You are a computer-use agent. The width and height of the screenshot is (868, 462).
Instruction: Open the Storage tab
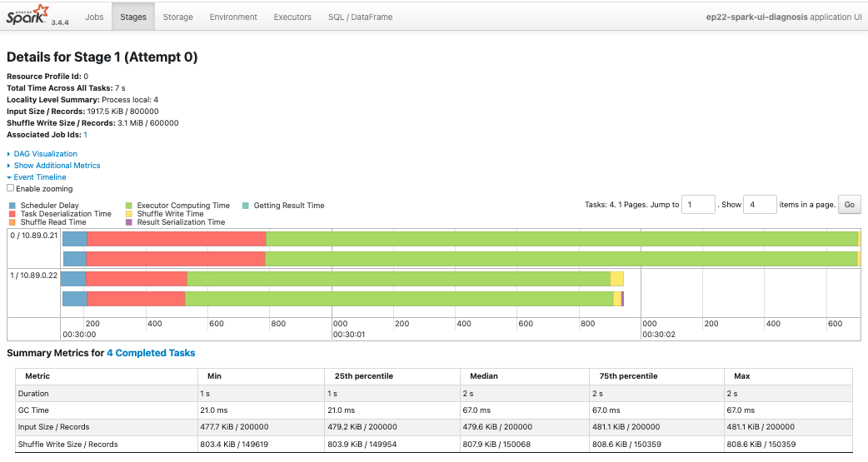[177, 17]
